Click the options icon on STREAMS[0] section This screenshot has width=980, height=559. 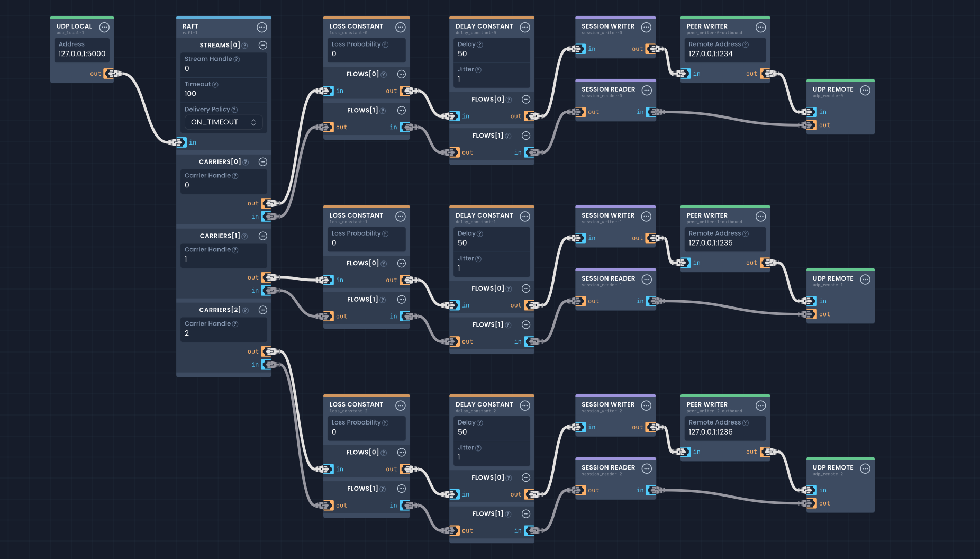pos(262,46)
